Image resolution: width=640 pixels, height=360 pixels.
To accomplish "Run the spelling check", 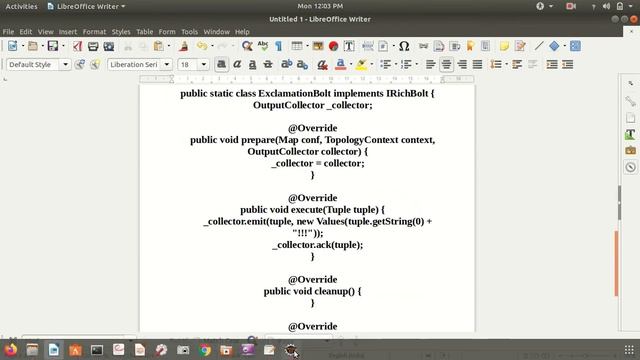I will (x=263, y=46).
